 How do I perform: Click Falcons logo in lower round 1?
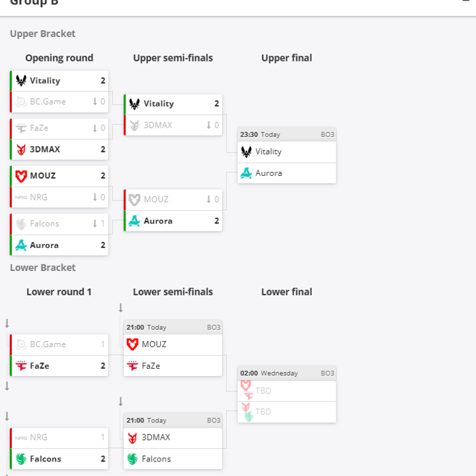tap(21, 459)
